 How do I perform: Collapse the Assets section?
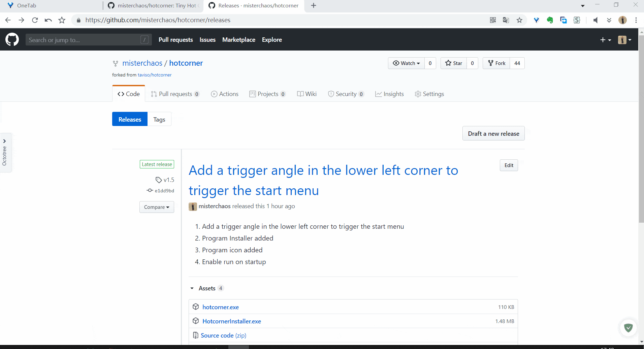pos(192,288)
